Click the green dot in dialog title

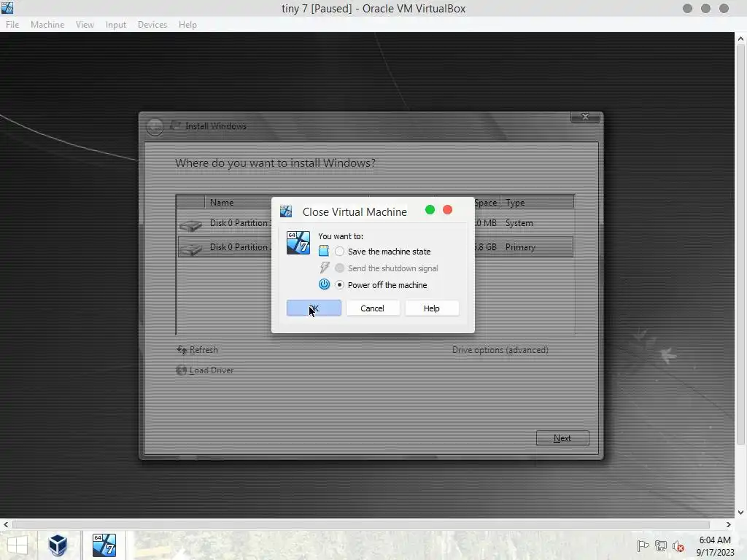point(430,210)
